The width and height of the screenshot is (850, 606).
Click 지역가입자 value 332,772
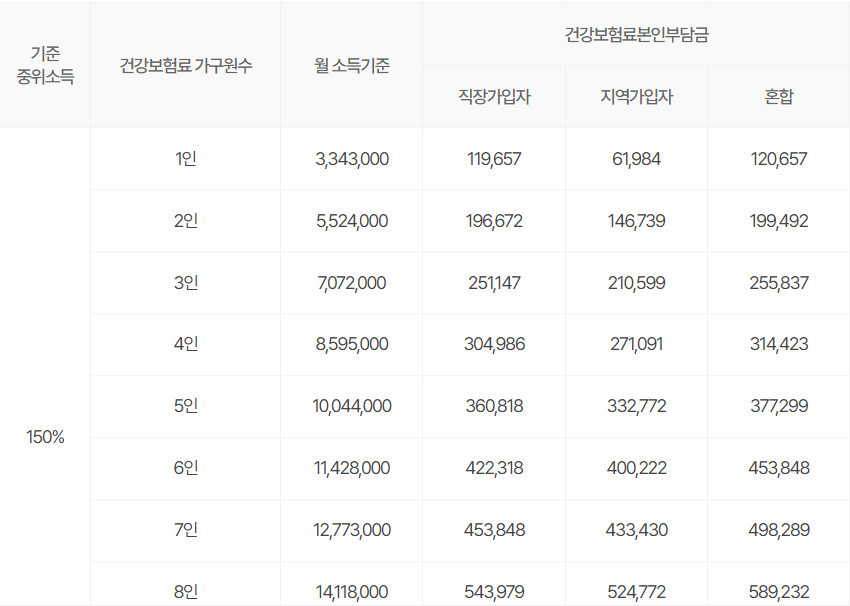tap(636, 406)
